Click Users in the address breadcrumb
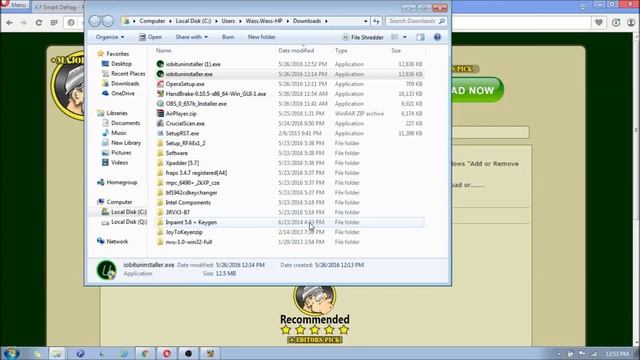This screenshot has height=360, width=640. coord(228,21)
